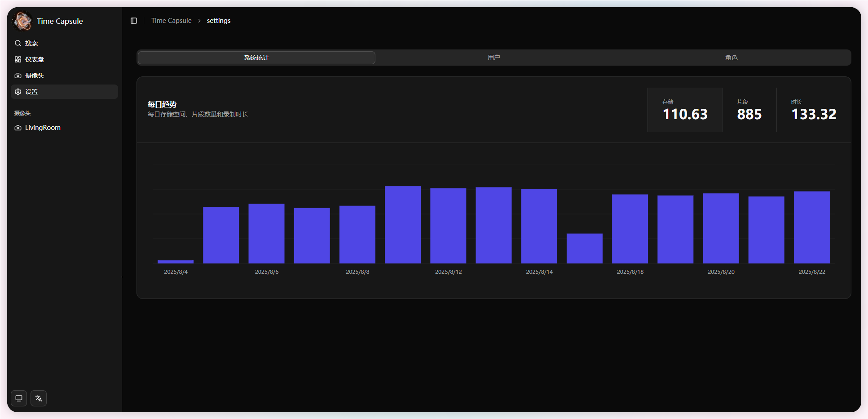
Task: Open the language translation switcher
Action: tap(39, 398)
